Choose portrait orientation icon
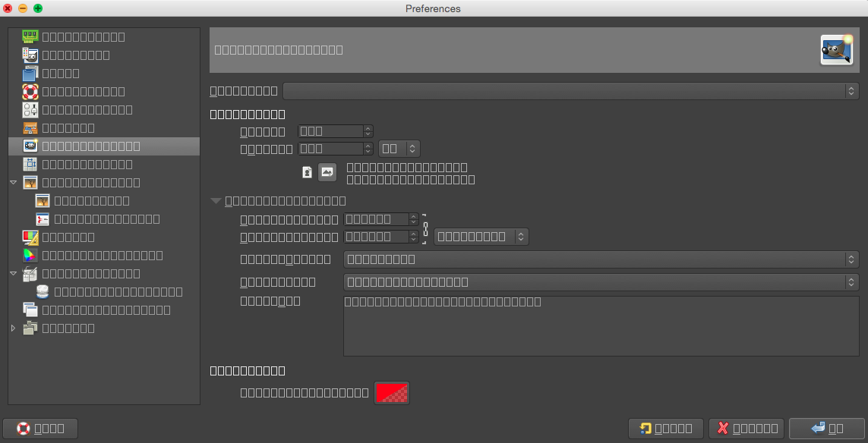This screenshot has height=443, width=868. (308, 172)
